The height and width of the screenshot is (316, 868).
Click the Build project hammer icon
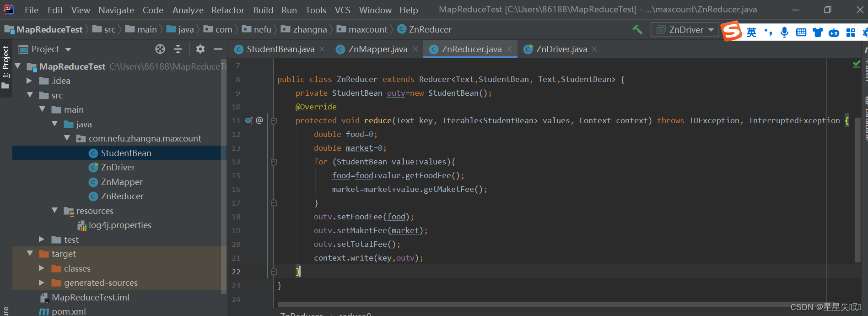click(637, 30)
